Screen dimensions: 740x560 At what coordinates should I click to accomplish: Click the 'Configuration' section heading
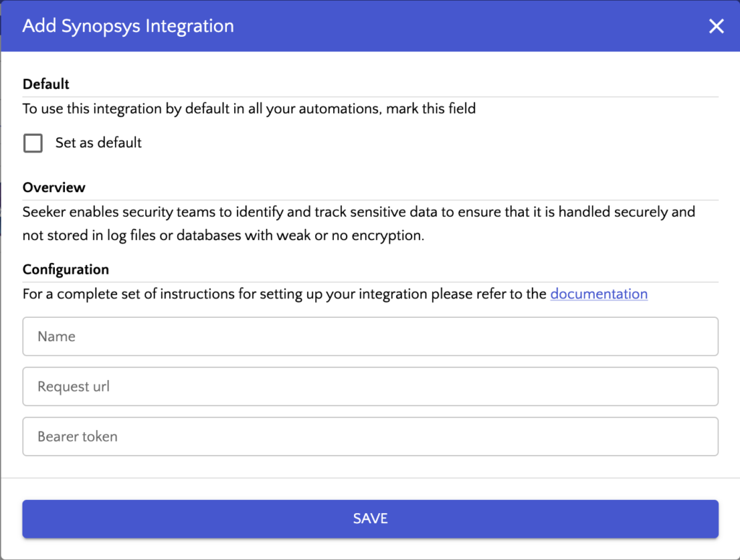coord(66,270)
